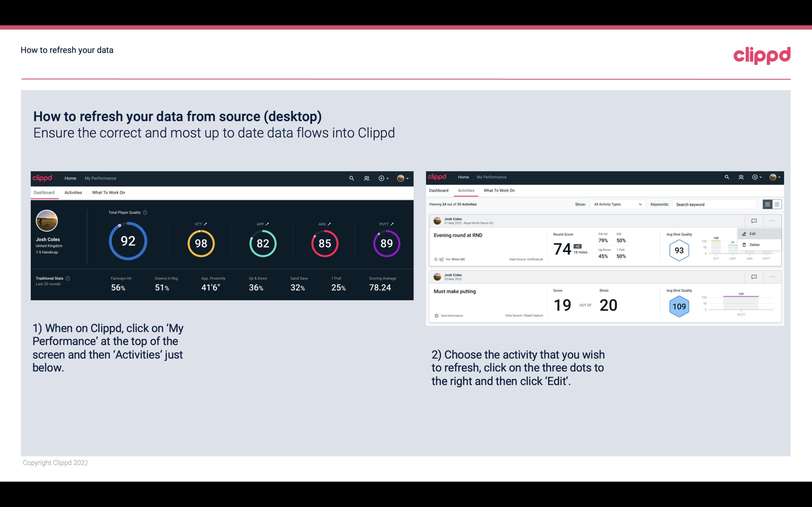Select the Dashboard tab on left panel
Viewport: 812px width, 507px height.
[44, 192]
